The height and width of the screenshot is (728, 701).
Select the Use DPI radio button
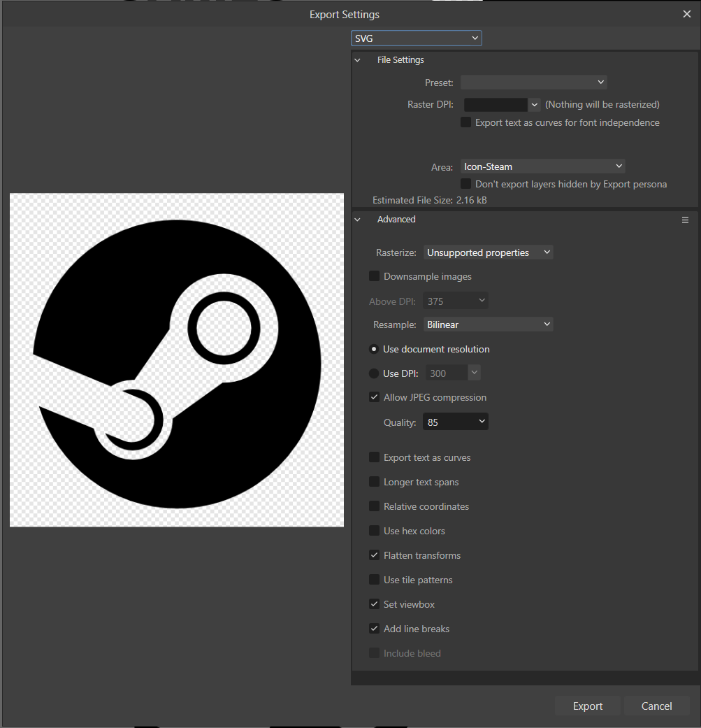(373, 373)
